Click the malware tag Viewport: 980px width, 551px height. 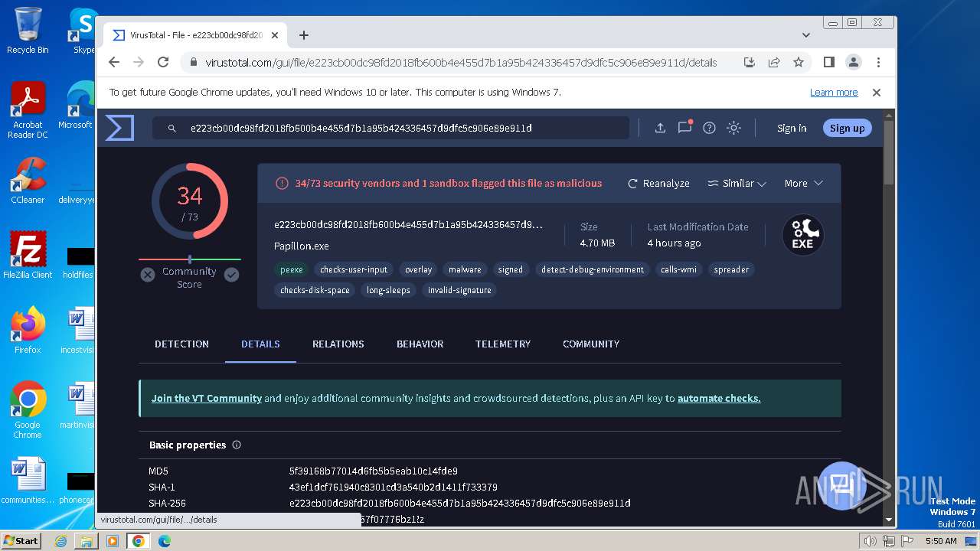(x=465, y=269)
